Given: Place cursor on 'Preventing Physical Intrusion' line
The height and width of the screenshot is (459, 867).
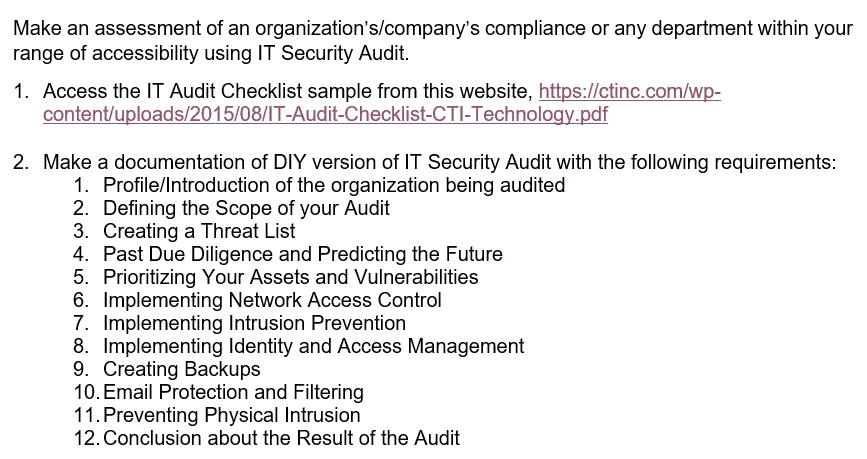Looking at the screenshot, I should coord(232,415).
